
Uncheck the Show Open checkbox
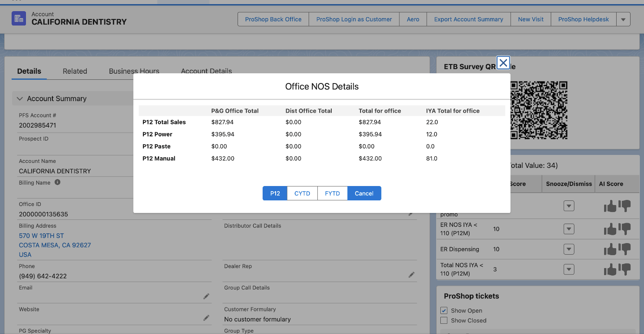point(444,310)
